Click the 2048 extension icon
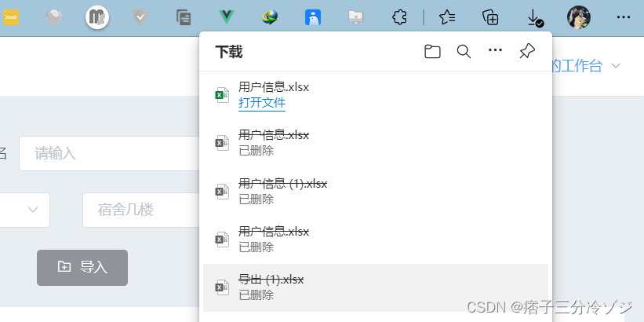 (x=11, y=17)
